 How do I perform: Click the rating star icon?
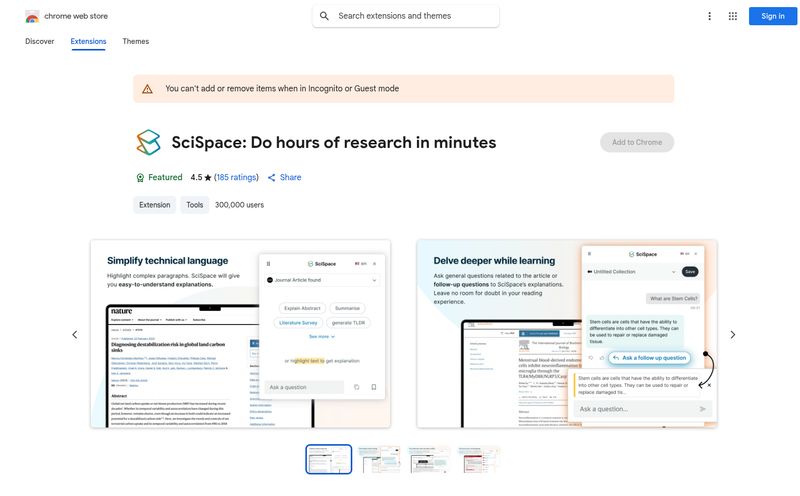(208, 178)
